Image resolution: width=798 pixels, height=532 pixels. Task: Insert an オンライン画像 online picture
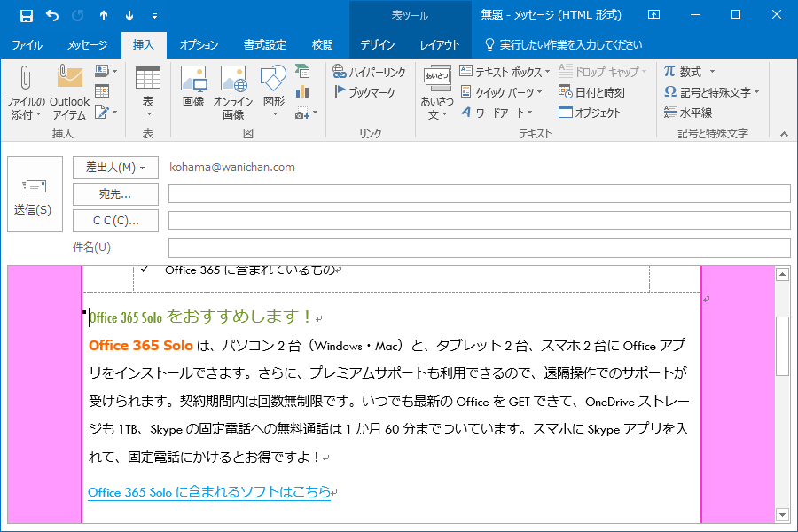tap(233, 92)
